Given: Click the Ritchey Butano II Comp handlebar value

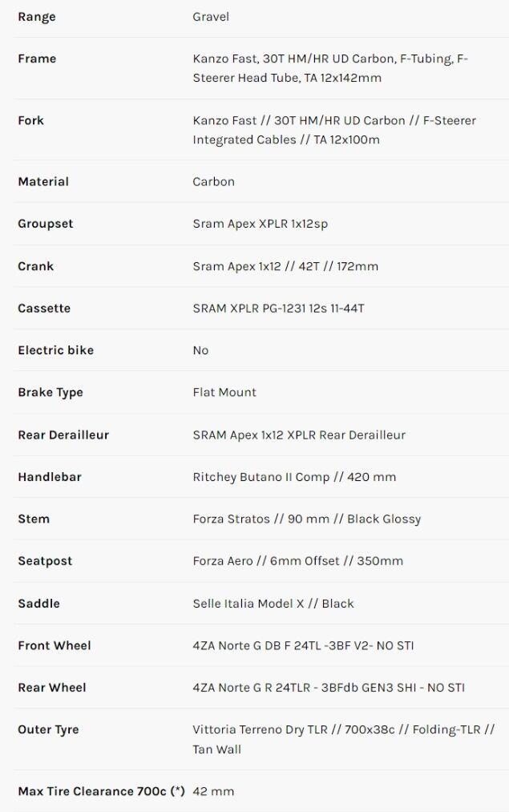Looking at the screenshot, I should (x=294, y=477).
